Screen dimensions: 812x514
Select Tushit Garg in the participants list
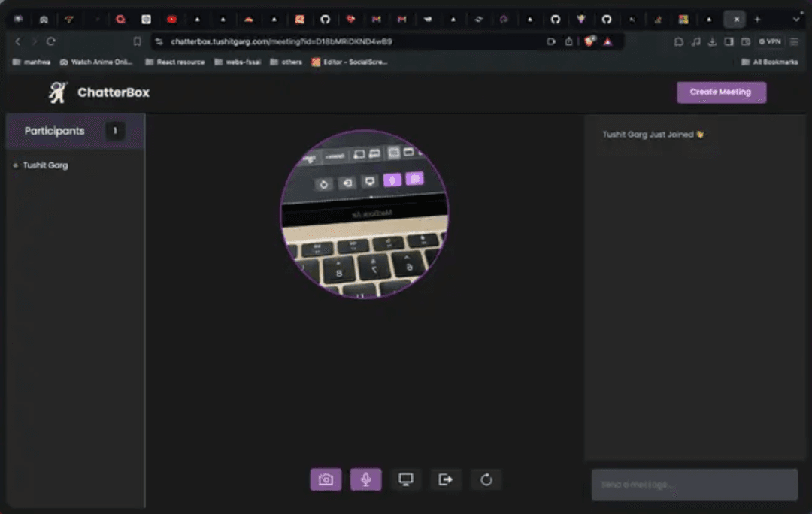(x=45, y=165)
